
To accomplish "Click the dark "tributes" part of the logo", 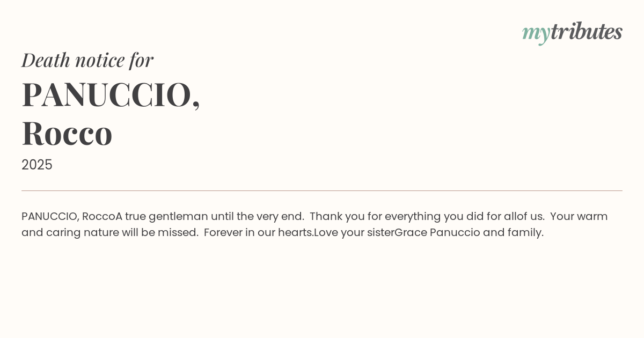I will (x=586, y=32).
